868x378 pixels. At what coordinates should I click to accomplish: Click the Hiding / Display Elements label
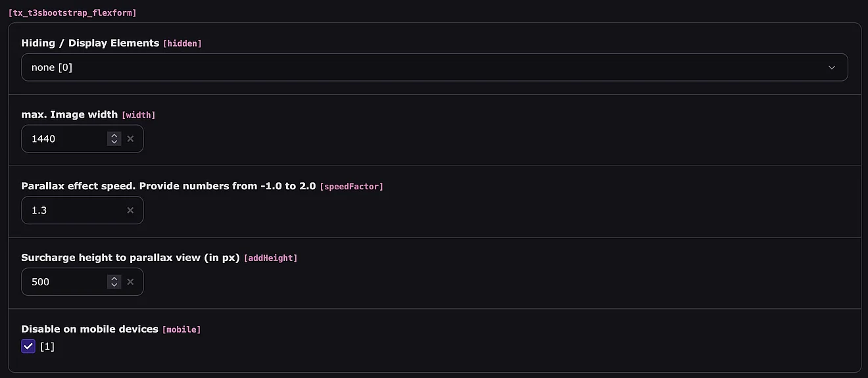point(90,43)
